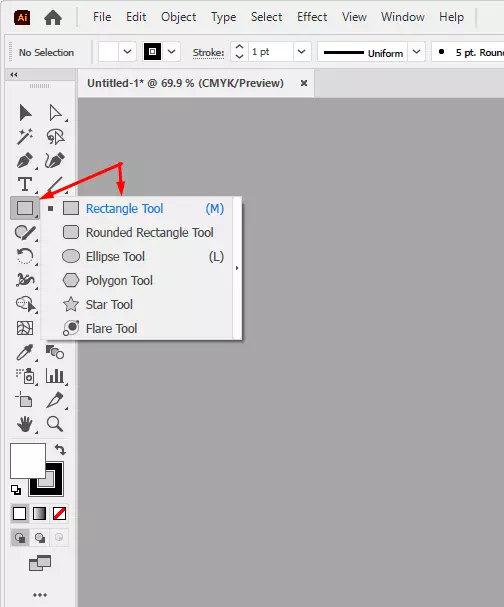Collapse the toolbar with double arrows
The height and width of the screenshot is (607, 504).
[x=14, y=74]
